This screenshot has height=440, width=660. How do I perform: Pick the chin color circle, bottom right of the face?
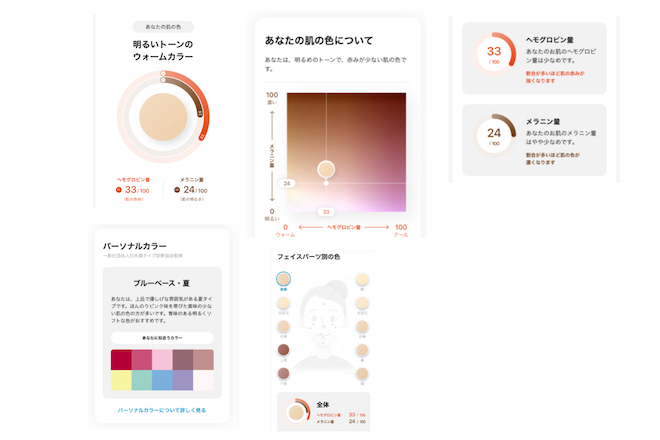pos(362,373)
